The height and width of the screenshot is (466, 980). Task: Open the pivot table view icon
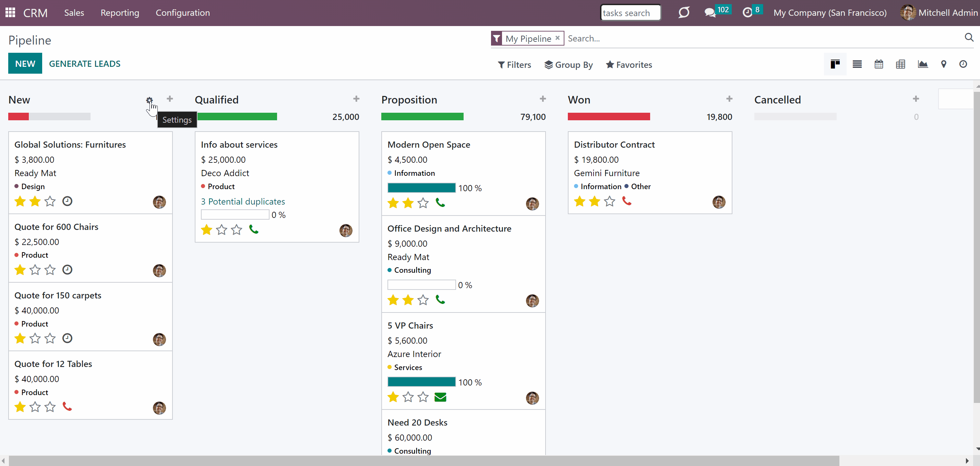(900, 64)
